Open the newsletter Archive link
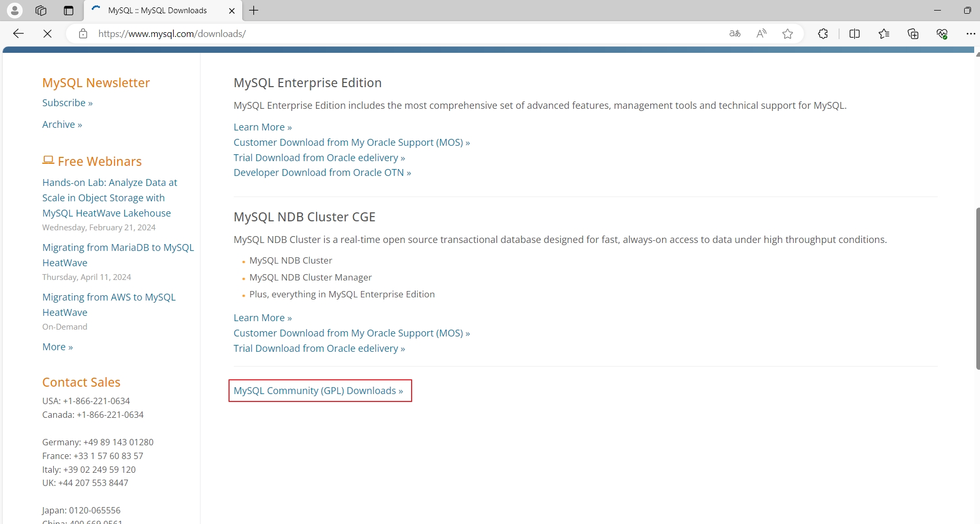980x524 pixels. [62, 124]
